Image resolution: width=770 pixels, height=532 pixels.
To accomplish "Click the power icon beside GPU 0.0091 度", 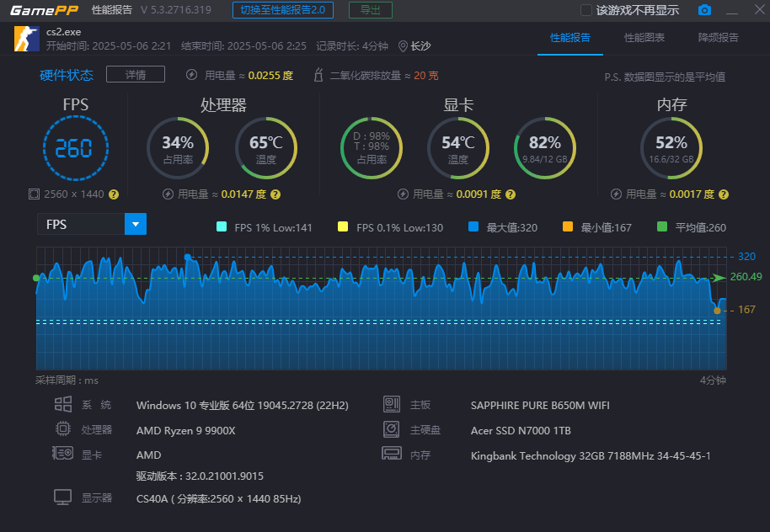I will [403, 194].
